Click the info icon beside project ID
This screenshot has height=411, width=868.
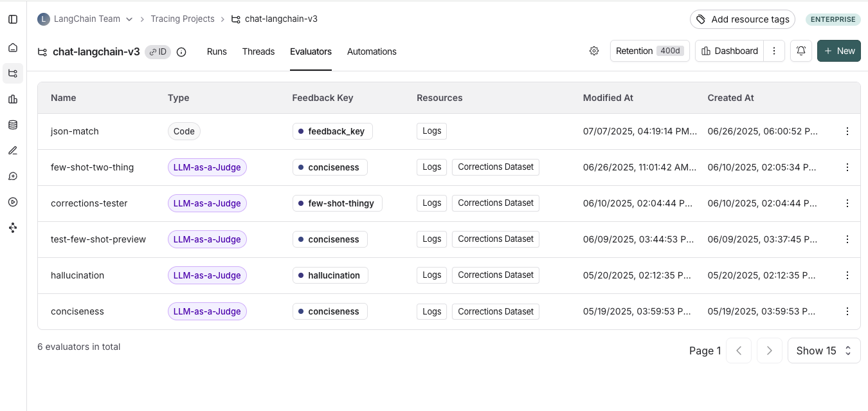pos(181,52)
